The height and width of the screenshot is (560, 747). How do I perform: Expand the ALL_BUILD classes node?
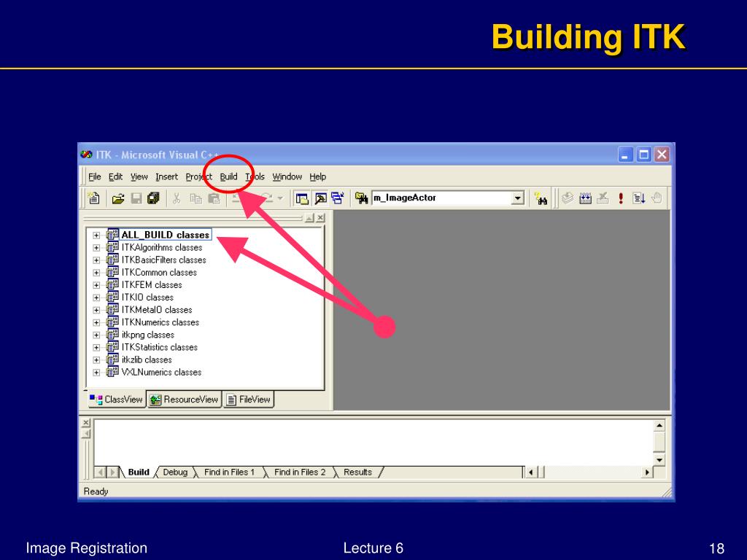click(x=96, y=236)
